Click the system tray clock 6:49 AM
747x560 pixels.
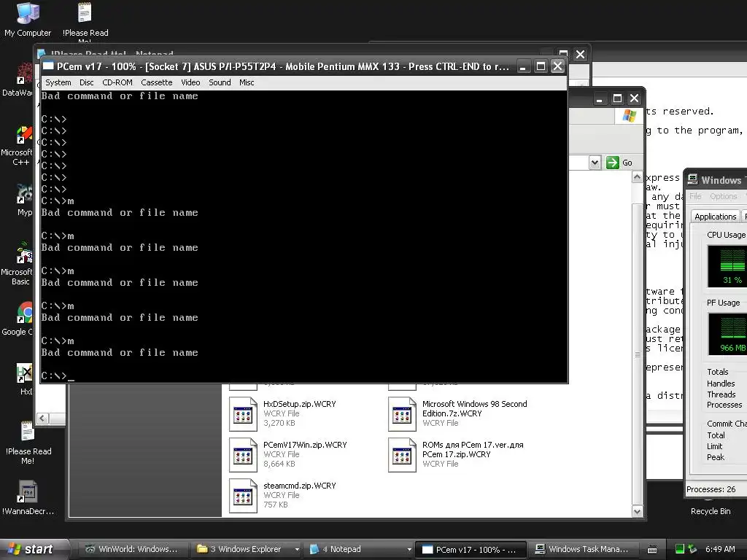(x=720, y=549)
